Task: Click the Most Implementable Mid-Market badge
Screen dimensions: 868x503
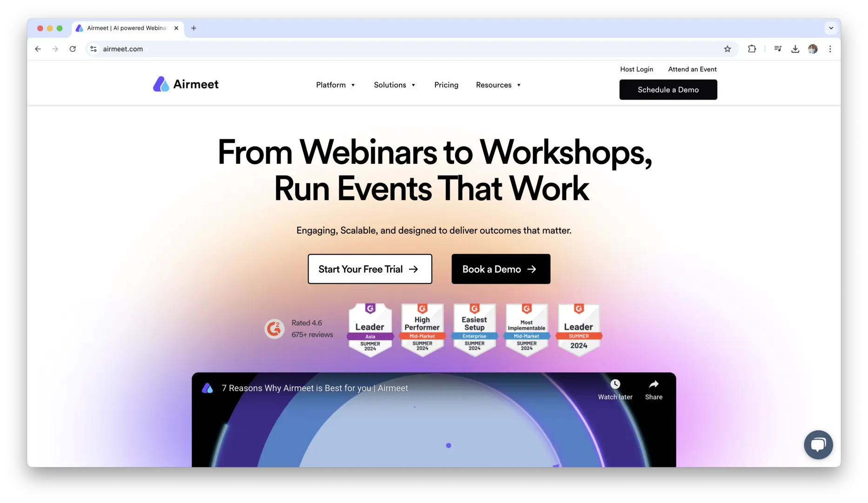Action: 526,330
